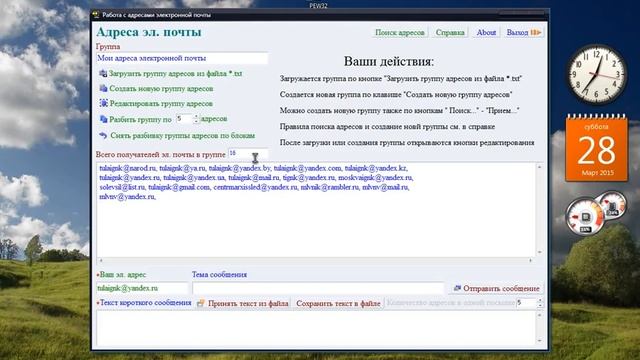Increase addresses-per-mailing spinner value
The height and width of the screenshot is (360, 640).
540,301
